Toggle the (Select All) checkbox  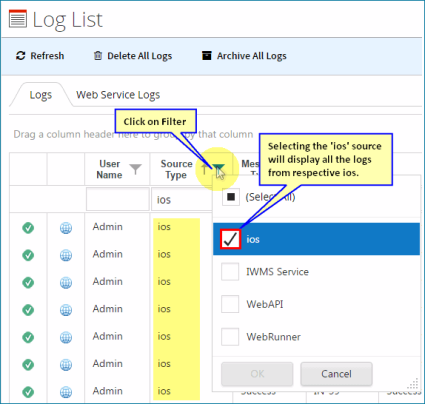(x=231, y=197)
